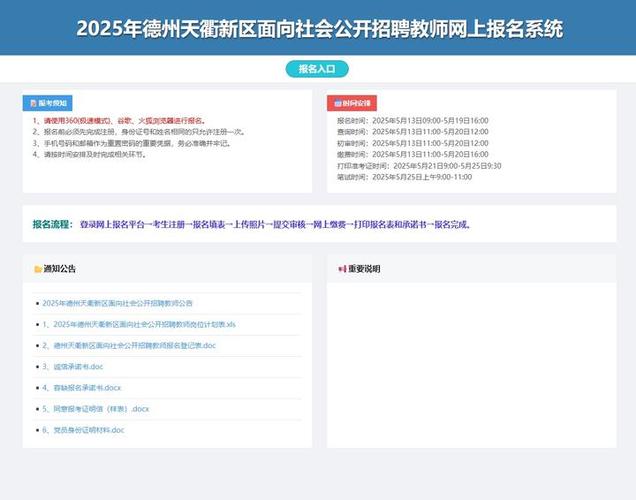Click the 登录网上报名平台 process description text
Viewport: 636px width, 500px height.
(x=275, y=224)
